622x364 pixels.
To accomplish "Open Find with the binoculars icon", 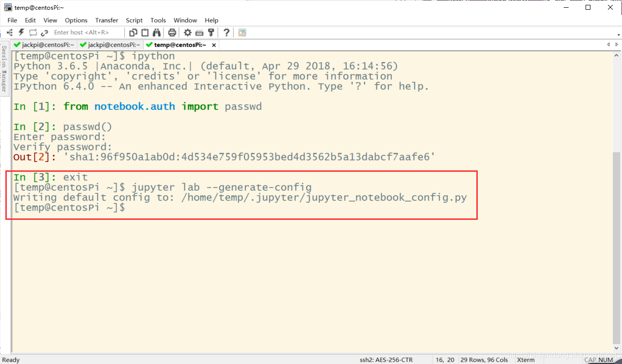I will 156,33.
